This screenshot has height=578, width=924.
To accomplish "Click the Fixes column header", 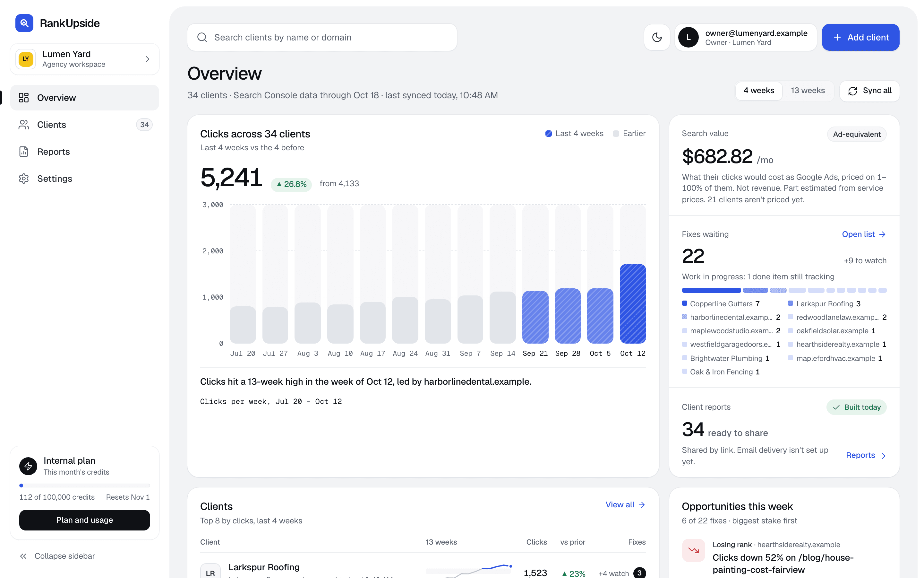I will tap(637, 542).
